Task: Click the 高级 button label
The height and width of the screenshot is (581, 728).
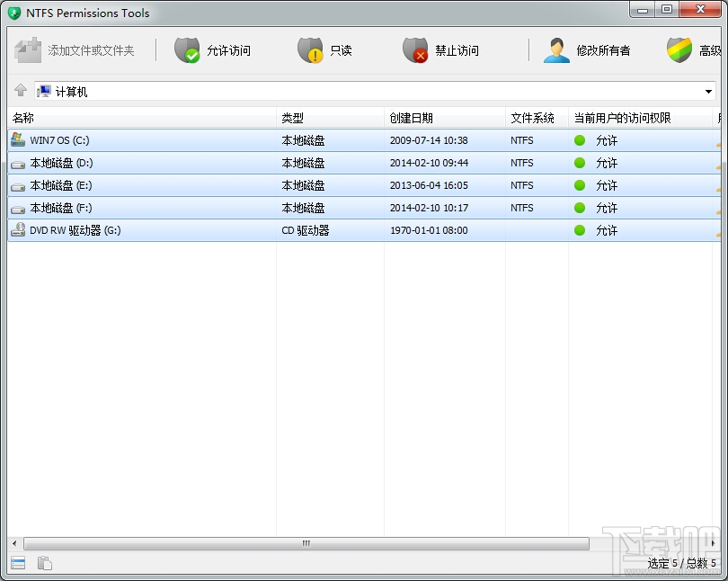Action: (710, 50)
